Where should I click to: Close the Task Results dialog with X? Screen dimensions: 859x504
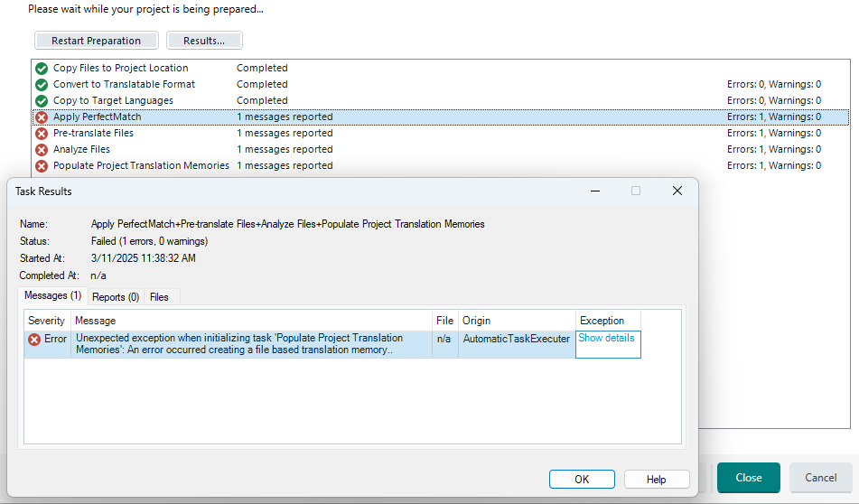(x=677, y=191)
